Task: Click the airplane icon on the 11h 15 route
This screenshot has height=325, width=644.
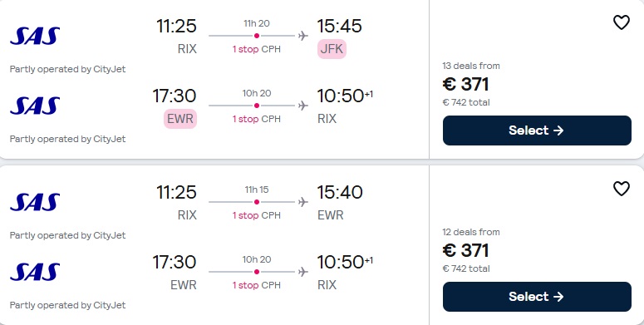Action: (x=303, y=202)
